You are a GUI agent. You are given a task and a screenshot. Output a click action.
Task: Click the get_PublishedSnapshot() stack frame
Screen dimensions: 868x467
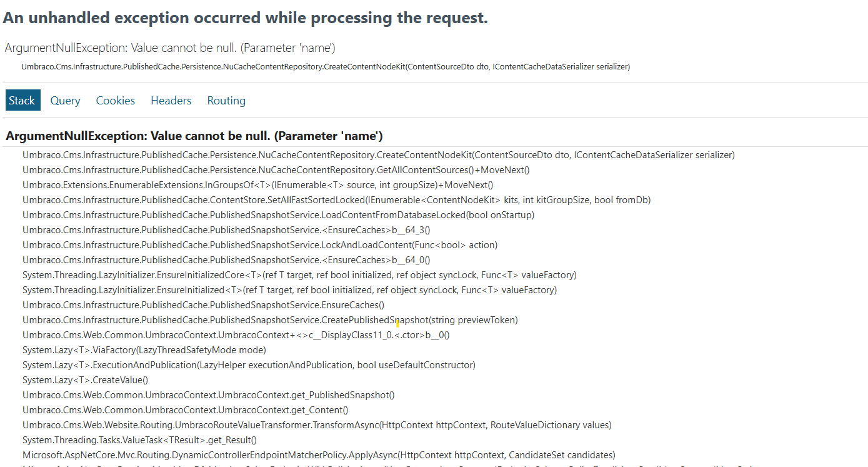pyautogui.click(x=208, y=395)
